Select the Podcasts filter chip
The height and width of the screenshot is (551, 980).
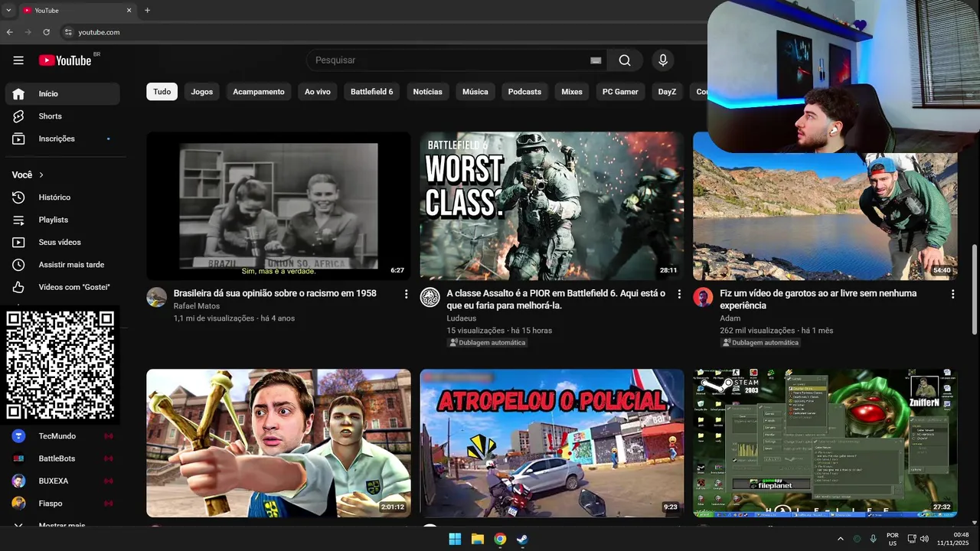pos(524,92)
